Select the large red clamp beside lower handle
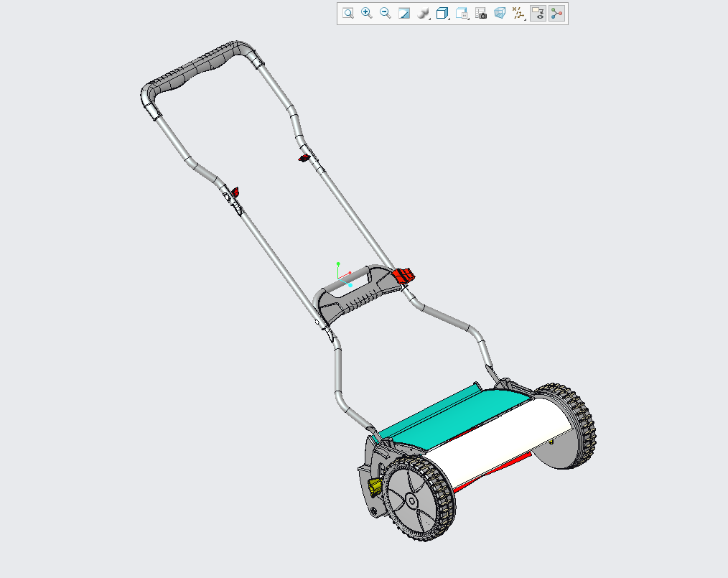The image size is (728, 578). pos(403,276)
